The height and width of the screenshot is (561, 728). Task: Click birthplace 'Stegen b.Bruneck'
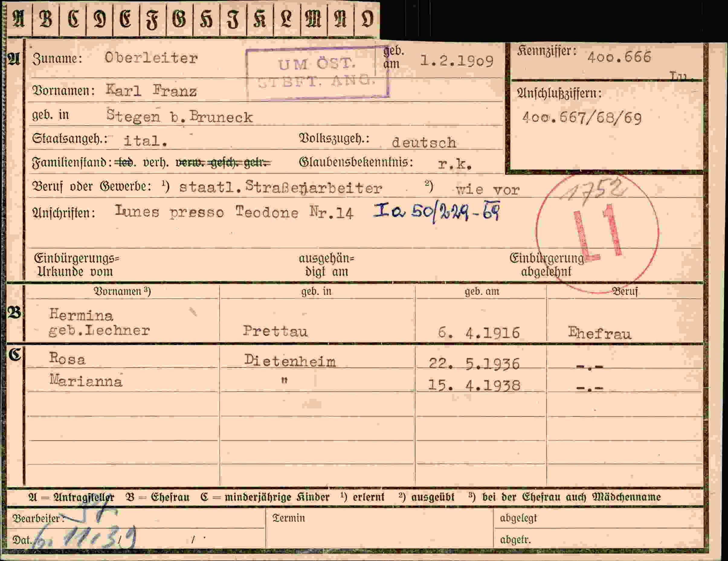pos(180,116)
